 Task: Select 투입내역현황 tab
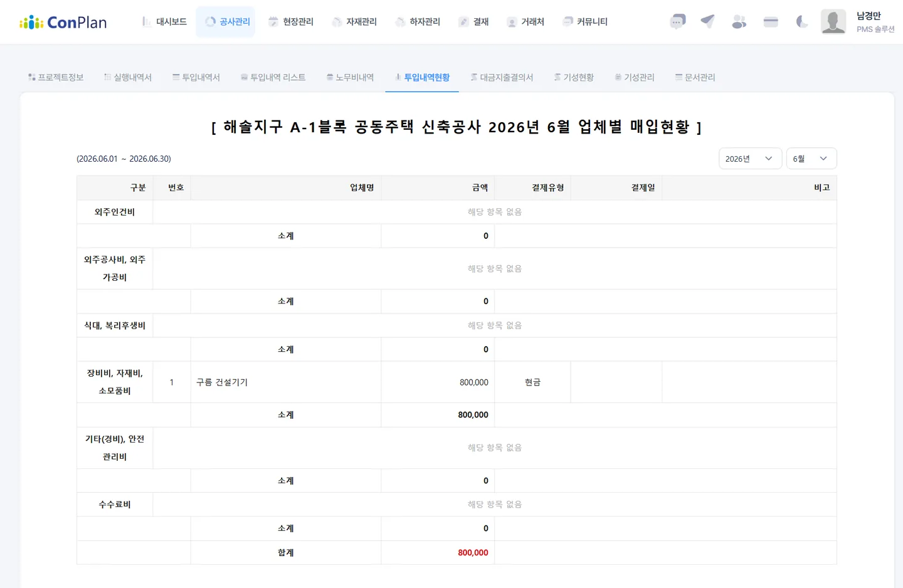point(422,77)
